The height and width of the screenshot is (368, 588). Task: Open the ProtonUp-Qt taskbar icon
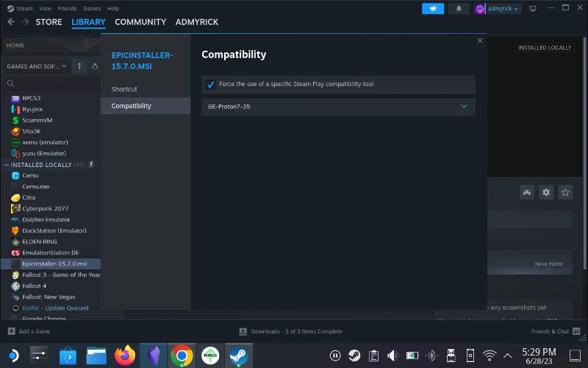(210, 355)
